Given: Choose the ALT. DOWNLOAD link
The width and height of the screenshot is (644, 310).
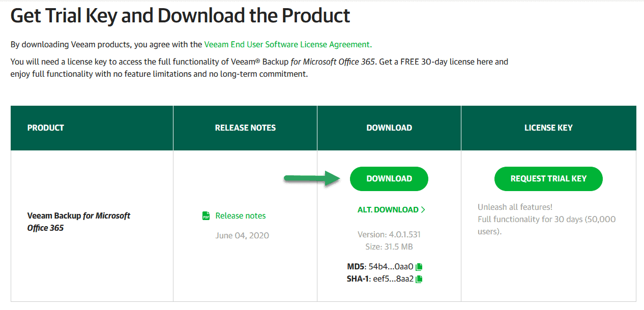Looking at the screenshot, I should click(x=388, y=210).
